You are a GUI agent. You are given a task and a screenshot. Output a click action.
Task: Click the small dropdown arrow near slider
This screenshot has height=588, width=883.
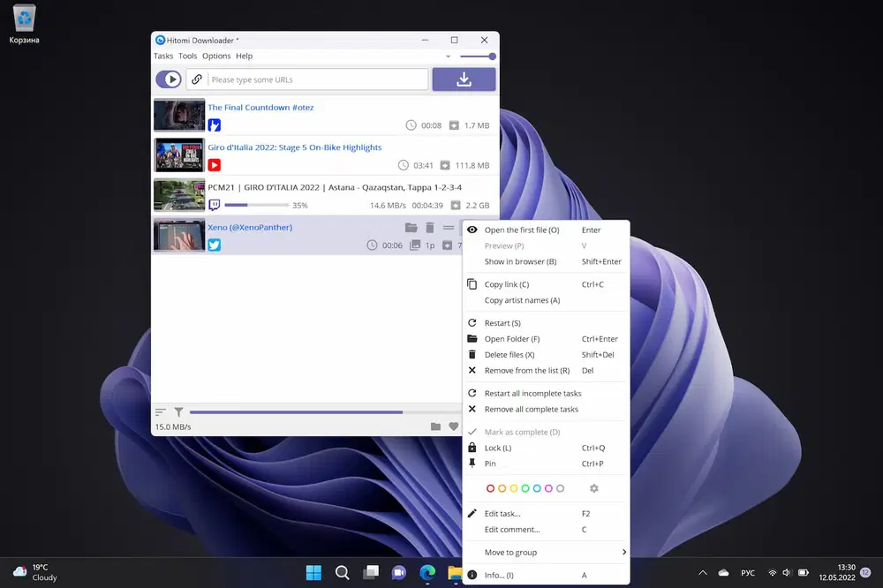(x=449, y=57)
